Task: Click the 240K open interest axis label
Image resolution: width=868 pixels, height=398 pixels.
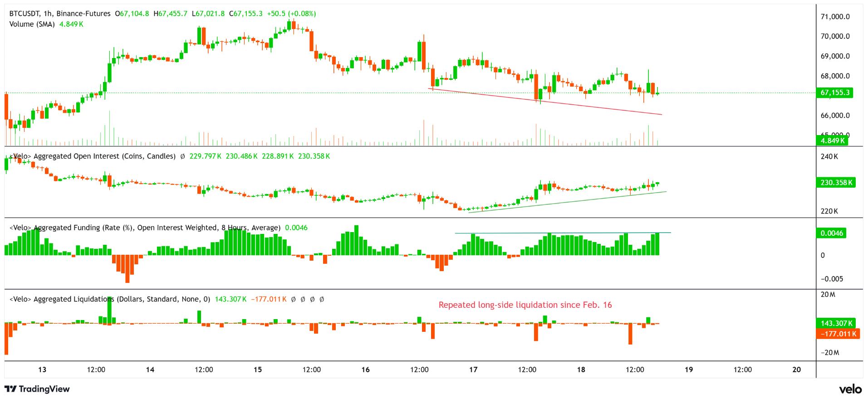Action: (x=829, y=157)
